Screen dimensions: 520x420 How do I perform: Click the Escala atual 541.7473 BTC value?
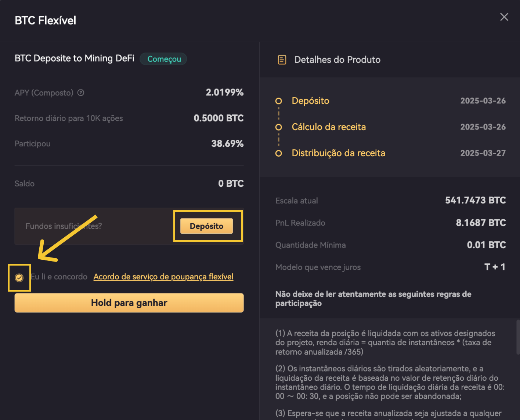tap(476, 200)
